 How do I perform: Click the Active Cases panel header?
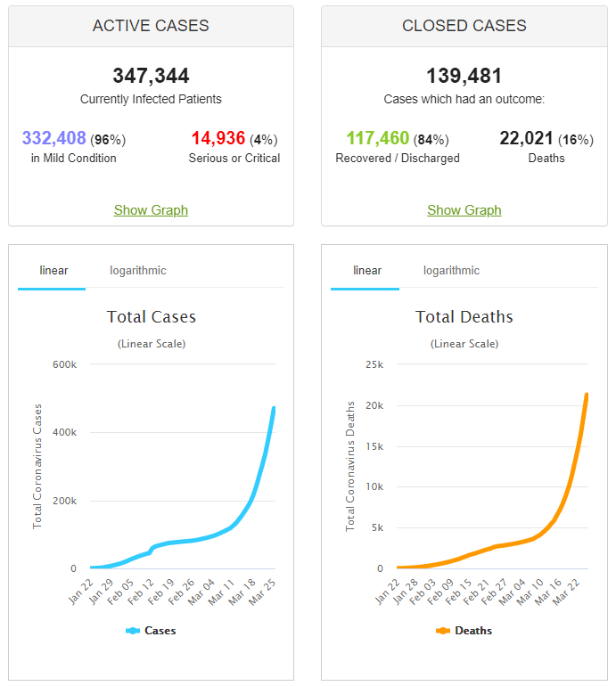point(151,26)
